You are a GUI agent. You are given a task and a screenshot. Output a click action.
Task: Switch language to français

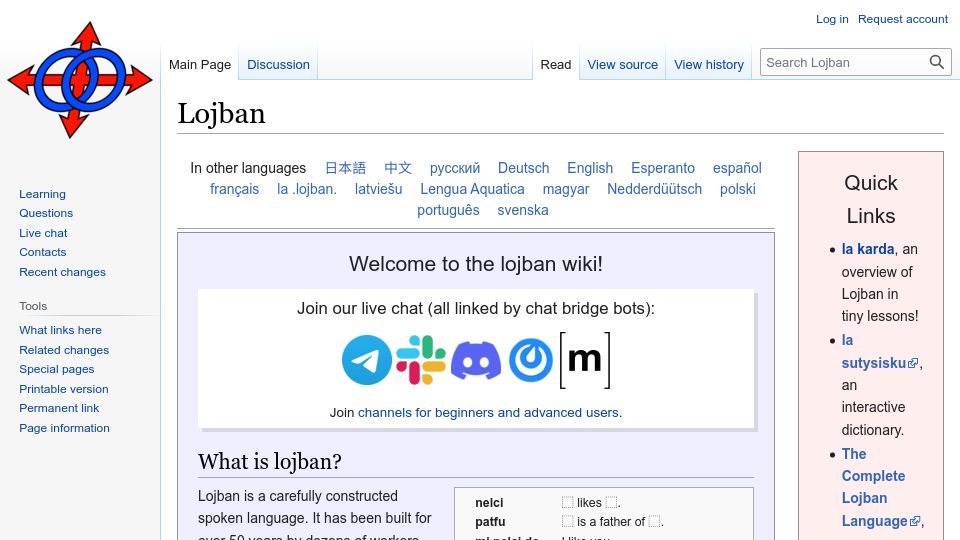pyautogui.click(x=234, y=189)
